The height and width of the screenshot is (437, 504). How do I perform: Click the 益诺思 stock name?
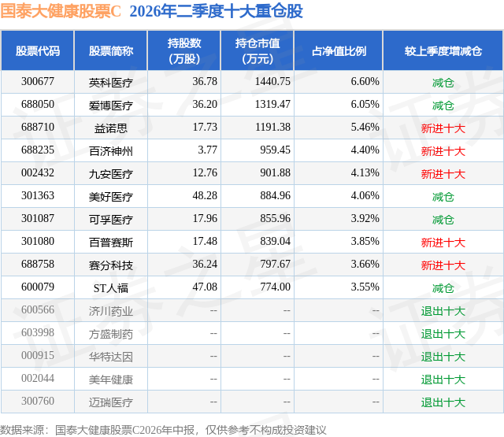point(111,128)
